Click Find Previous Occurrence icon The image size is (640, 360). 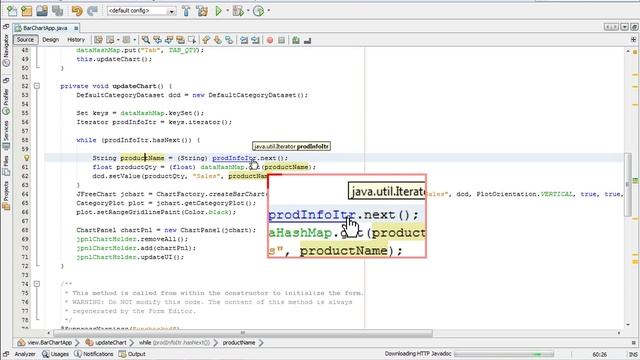(x=157, y=40)
